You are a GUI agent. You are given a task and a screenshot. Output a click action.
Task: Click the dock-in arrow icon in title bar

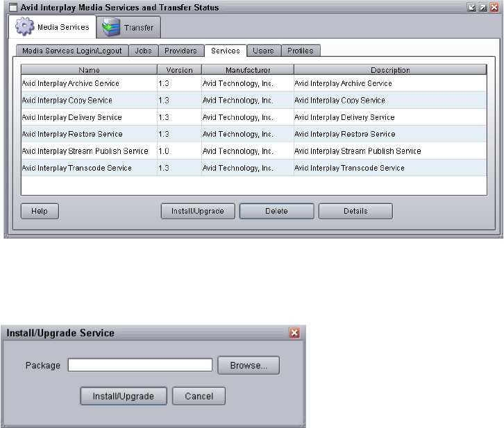(x=471, y=7)
